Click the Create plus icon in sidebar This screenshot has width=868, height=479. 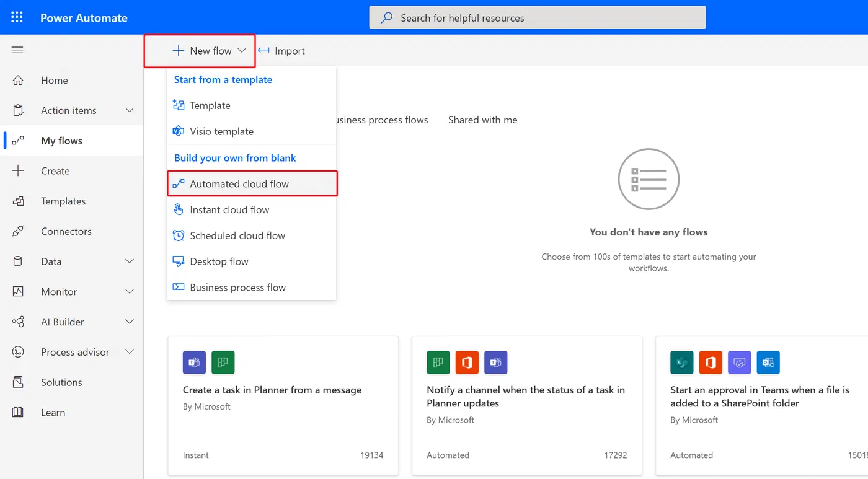(x=18, y=171)
